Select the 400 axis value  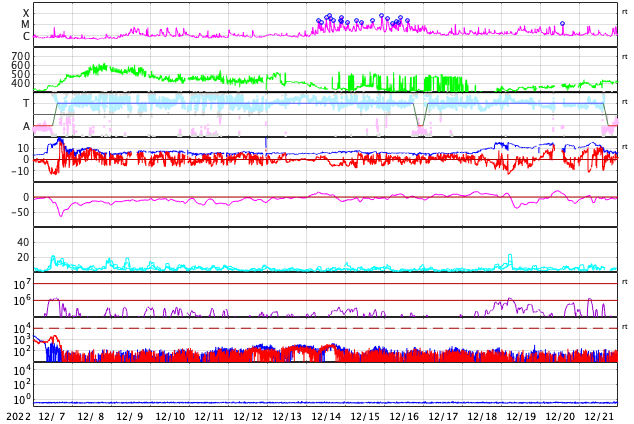pos(21,83)
